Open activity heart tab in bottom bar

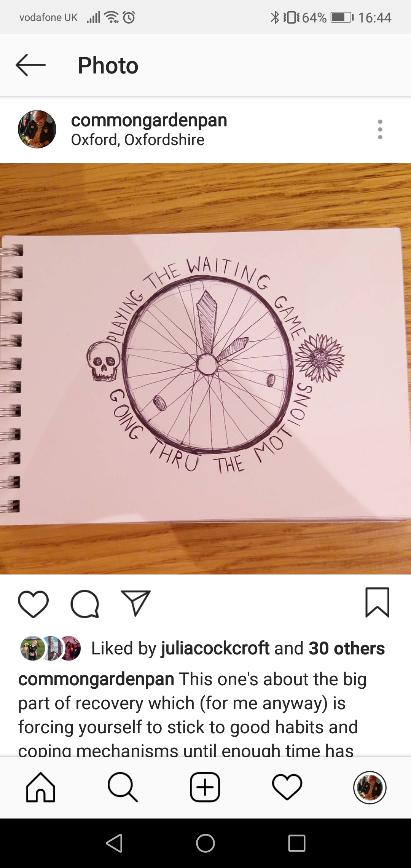click(287, 787)
